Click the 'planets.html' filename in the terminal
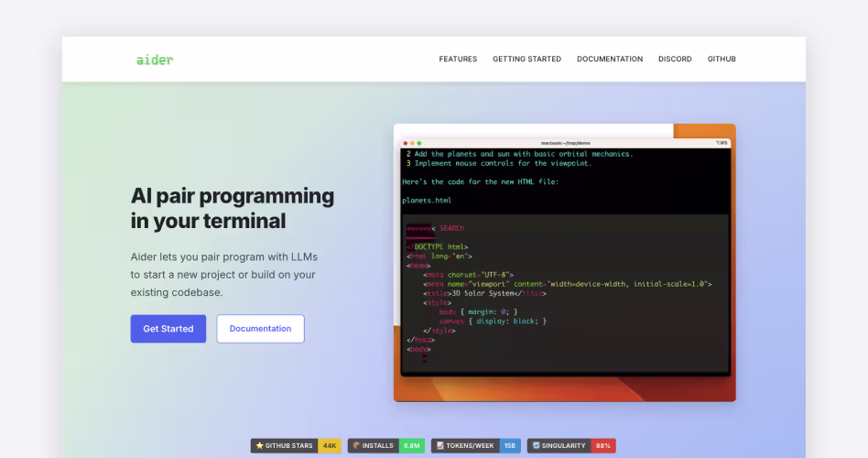The height and width of the screenshot is (458, 868). pyautogui.click(x=427, y=201)
